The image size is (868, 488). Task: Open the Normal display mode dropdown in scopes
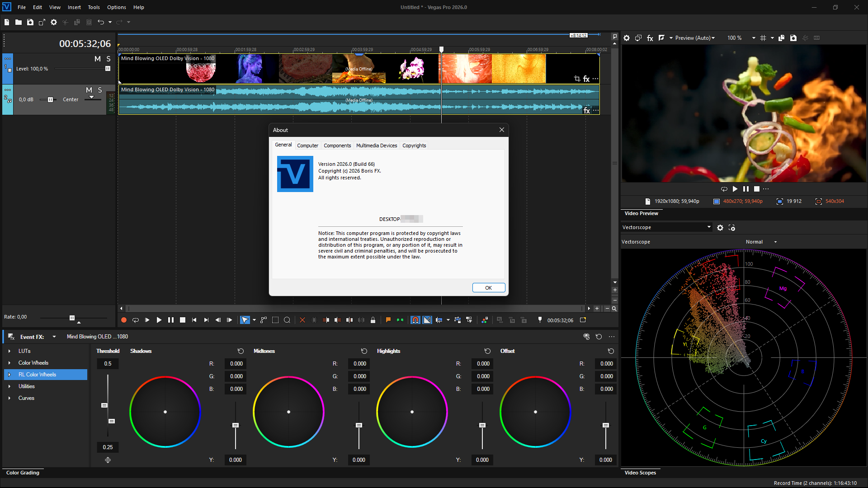pos(761,242)
